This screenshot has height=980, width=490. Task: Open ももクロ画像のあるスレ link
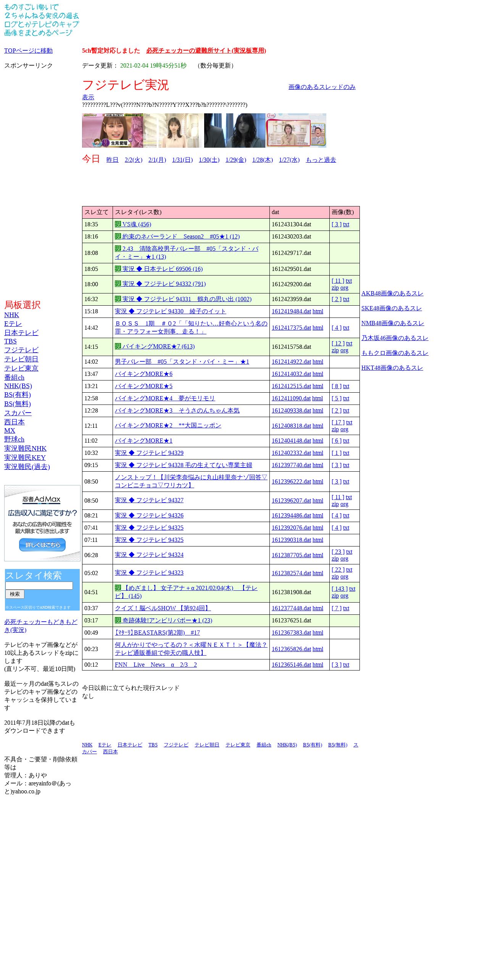click(x=395, y=353)
